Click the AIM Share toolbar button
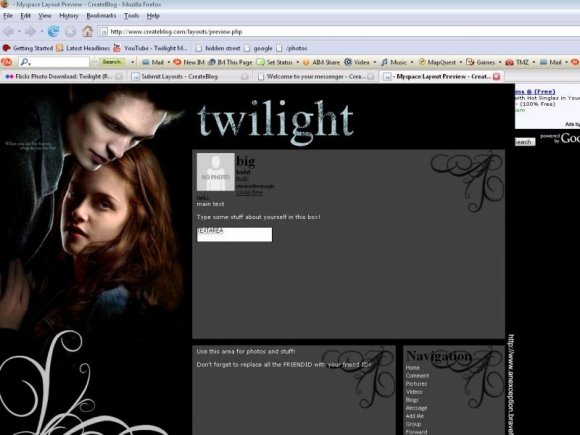The width and height of the screenshot is (580, 435). (x=321, y=62)
